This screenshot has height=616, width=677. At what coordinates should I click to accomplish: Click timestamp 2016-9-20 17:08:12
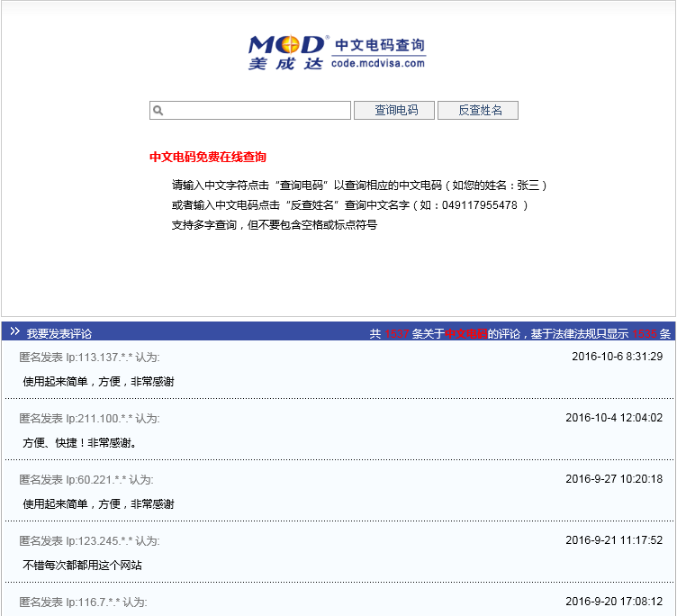614,602
